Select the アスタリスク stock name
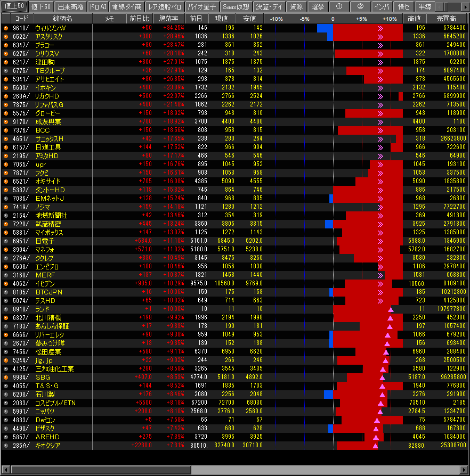The height and width of the screenshot is (476, 470). pyautogui.click(x=48, y=36)
